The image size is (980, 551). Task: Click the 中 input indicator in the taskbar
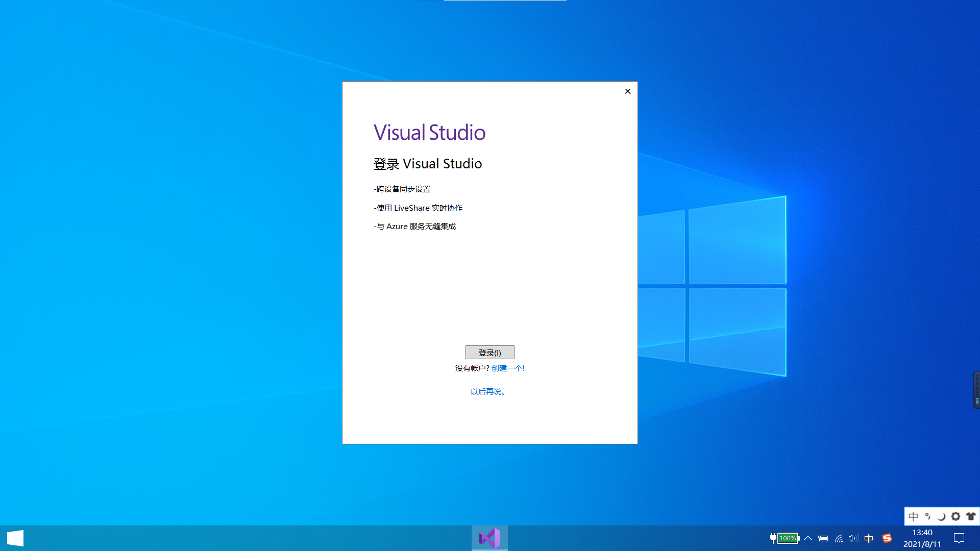click(x=869, y=538)
